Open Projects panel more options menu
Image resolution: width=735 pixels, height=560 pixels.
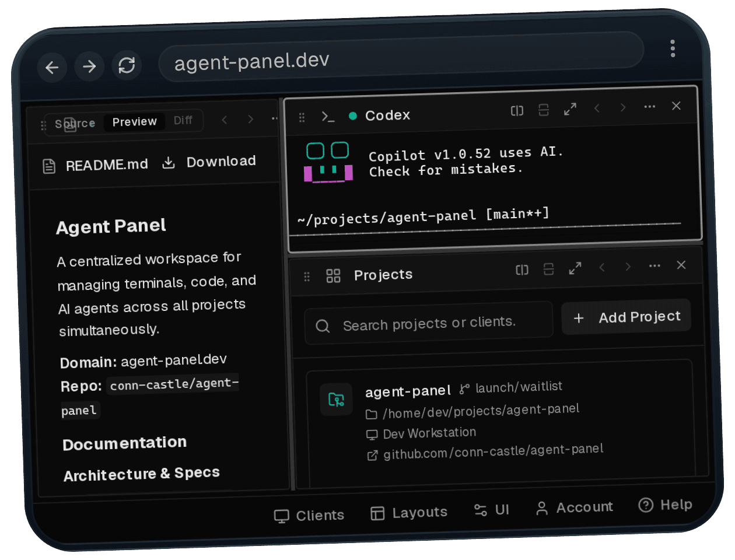click(655, 265)
